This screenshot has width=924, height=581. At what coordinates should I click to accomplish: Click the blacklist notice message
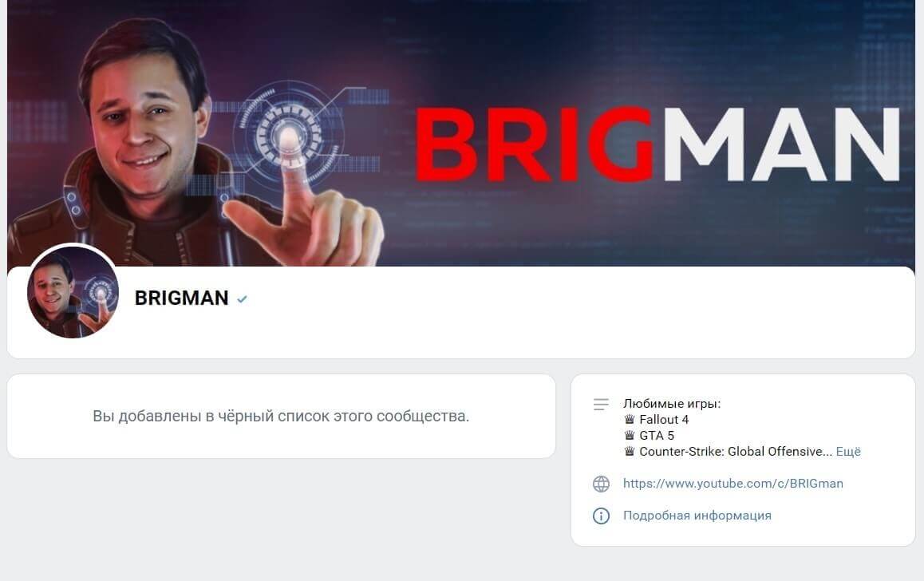pos(281,416)
